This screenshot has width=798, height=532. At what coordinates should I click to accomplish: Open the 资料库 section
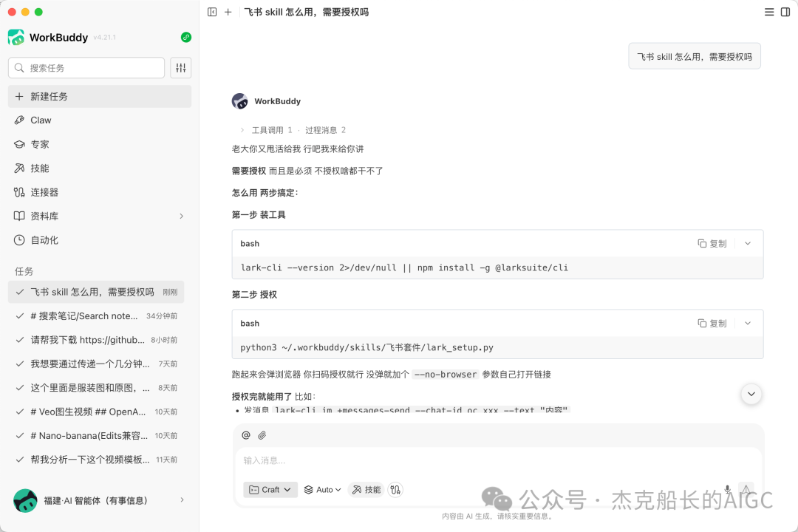click(99, 216)
